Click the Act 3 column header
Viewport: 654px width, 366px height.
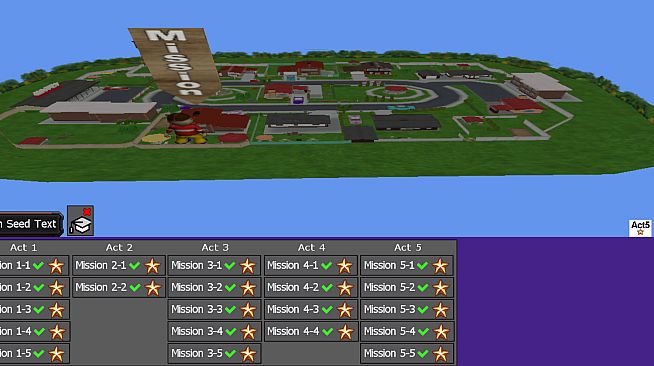(x=215, y=248)
